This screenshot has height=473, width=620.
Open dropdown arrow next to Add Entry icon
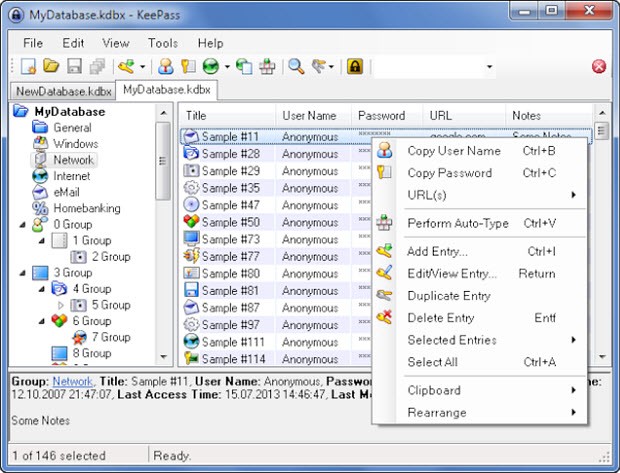(x=142, y=66)
